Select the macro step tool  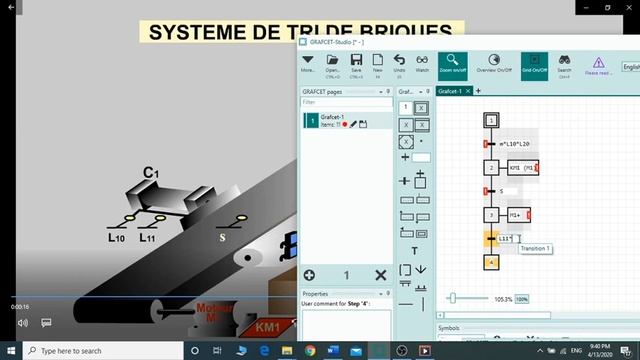tap(406, 125)
